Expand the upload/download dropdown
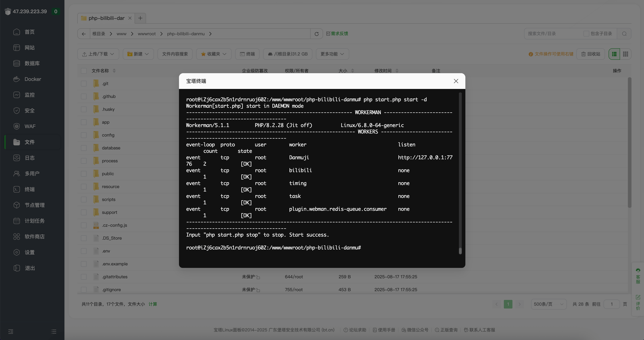This screenshot has width=644, height=340. click(x=98, y=54)
